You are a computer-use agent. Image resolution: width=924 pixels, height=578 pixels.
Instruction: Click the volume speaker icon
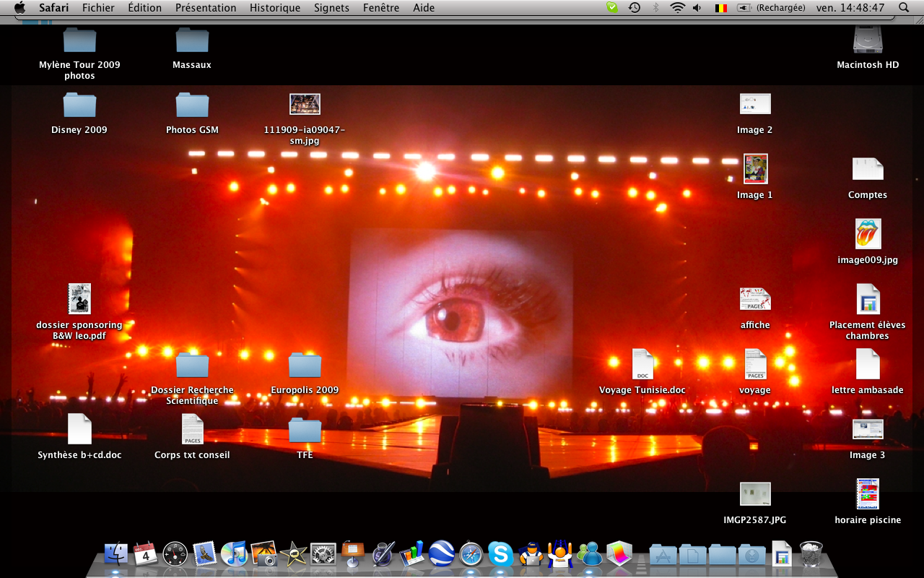(x=697, y=8)
